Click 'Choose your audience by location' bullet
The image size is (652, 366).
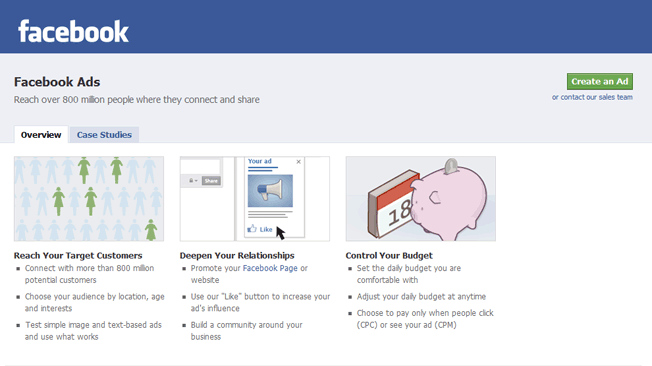click(94, 302)
